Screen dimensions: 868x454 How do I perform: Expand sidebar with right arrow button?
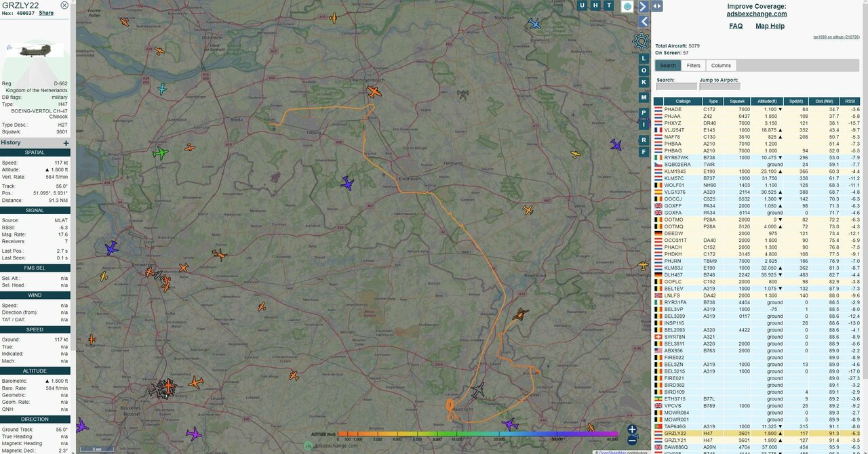click(644, 7)
